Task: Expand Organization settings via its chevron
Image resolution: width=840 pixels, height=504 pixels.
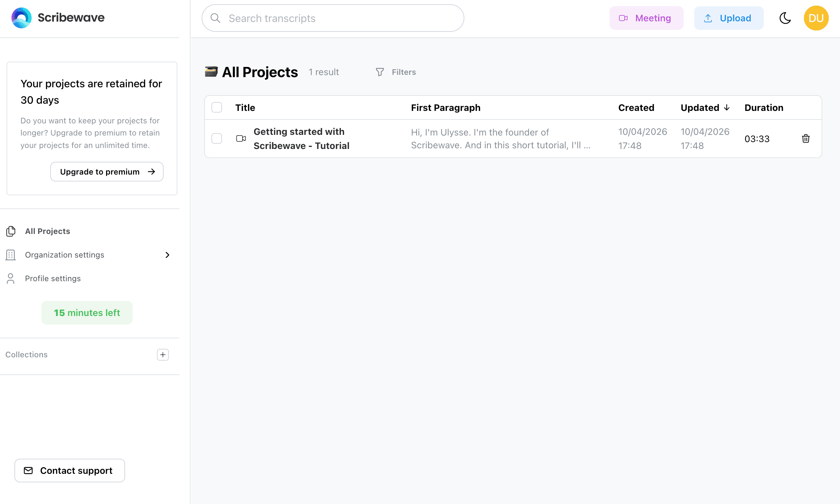Action: click(167, 255)
